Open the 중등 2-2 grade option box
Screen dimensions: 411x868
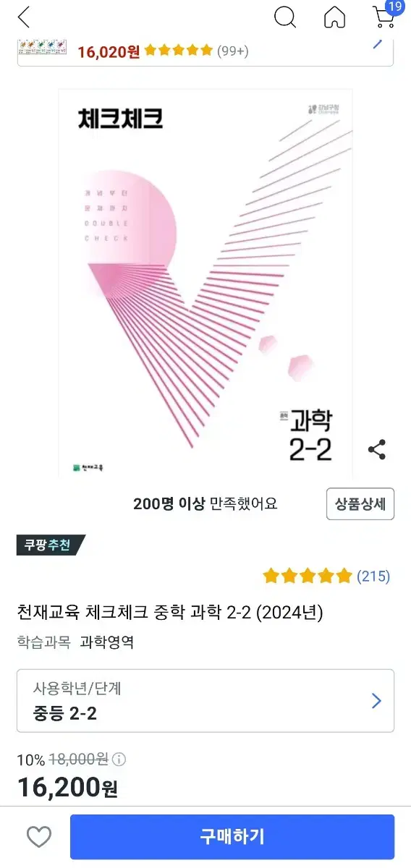point(205,701)
